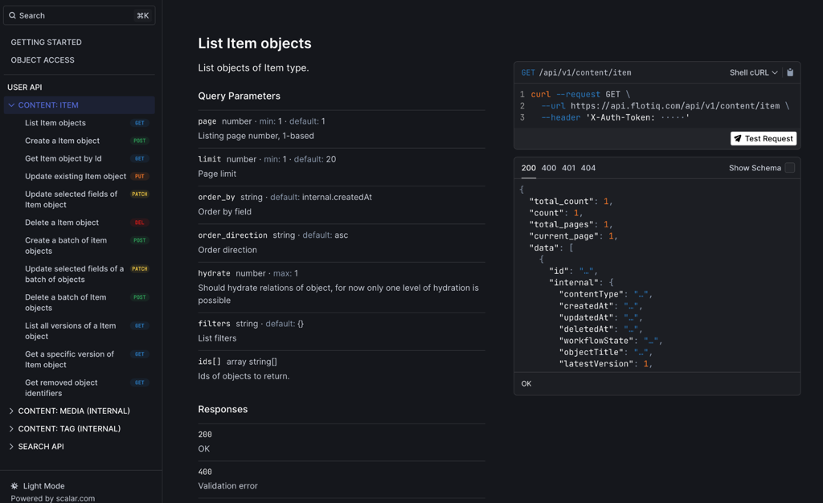Image resolution: width=824 pixels, height=504 pixels.
Task: Switch to Light Mode
Action: 38,486
